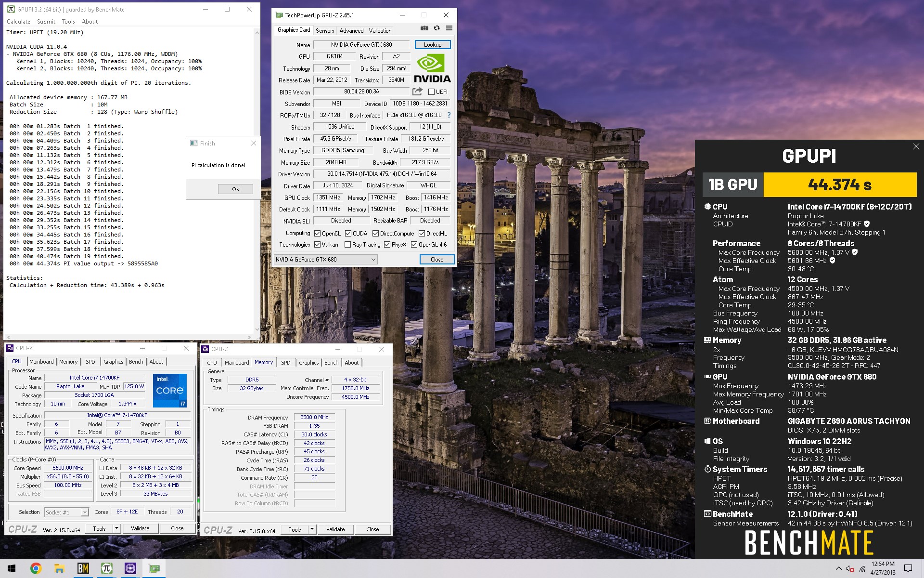Toggle the PhysX checkbox

[387, 245]
